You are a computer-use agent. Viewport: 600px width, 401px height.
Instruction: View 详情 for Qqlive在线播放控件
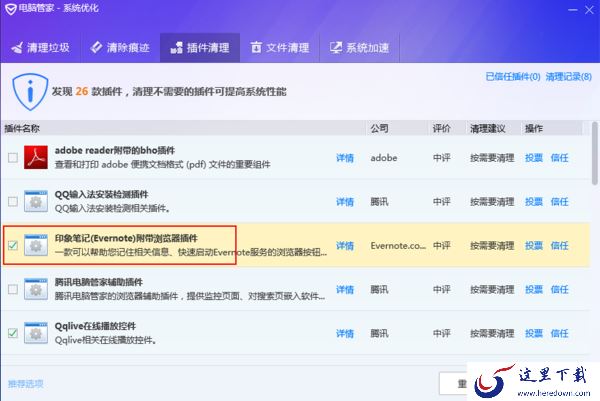pos(345,334)
